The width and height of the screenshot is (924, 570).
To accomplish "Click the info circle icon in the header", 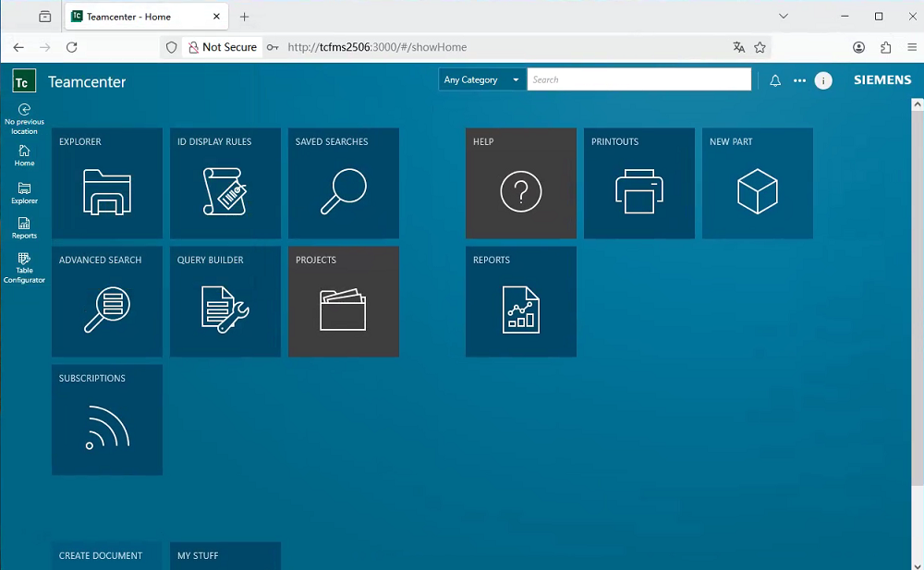I will click(823, 80).
